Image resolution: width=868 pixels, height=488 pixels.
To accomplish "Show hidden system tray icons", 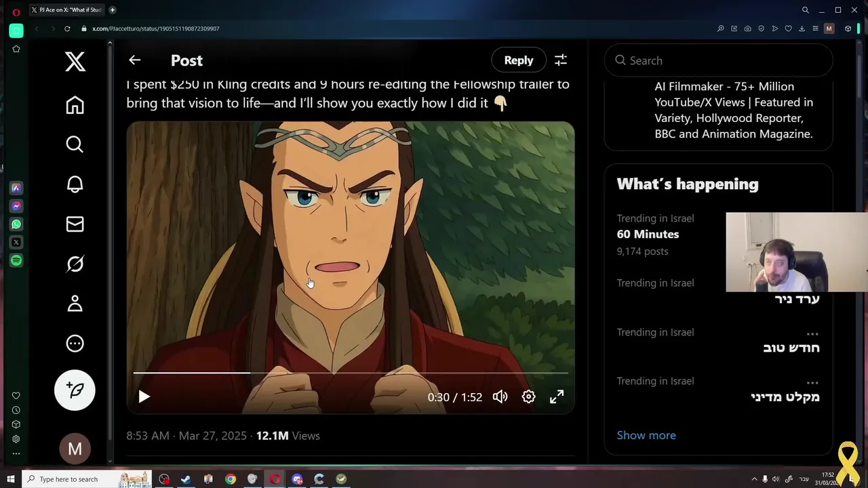I will (754, 479).
